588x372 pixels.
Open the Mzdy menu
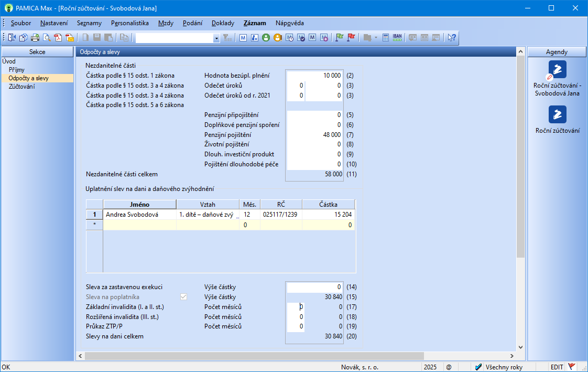tap(166, 23)
